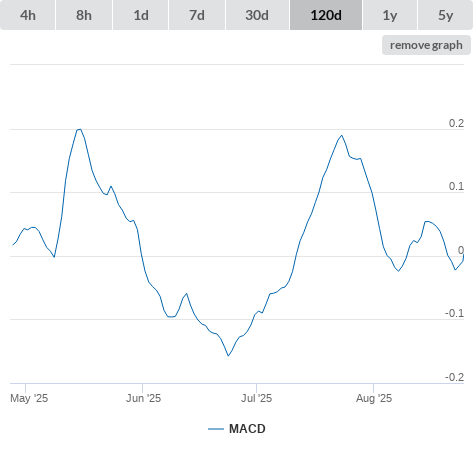
Task: Click the -0.2 y-axis value
Action: coord(454,377)
